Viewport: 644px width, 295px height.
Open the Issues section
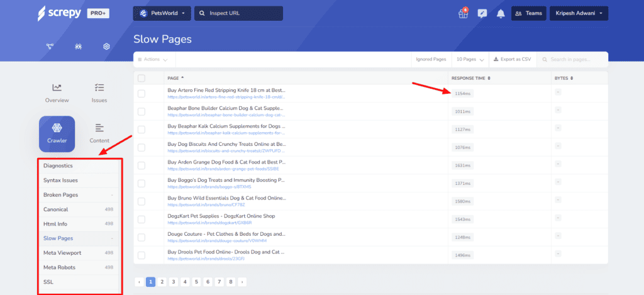click(99, 92)
